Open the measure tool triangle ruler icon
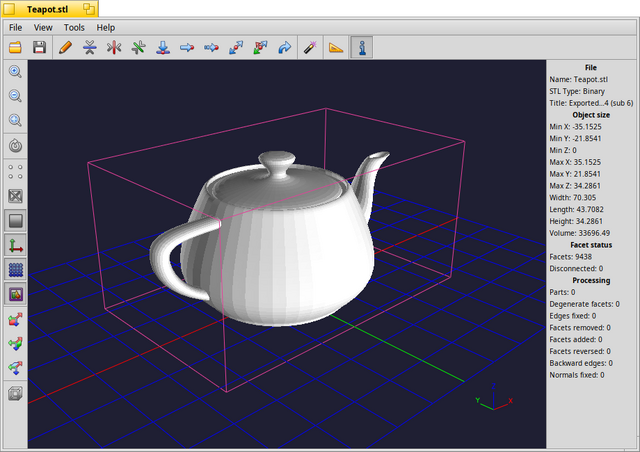This screenshot has width=640, height=452. click(336, 47)
